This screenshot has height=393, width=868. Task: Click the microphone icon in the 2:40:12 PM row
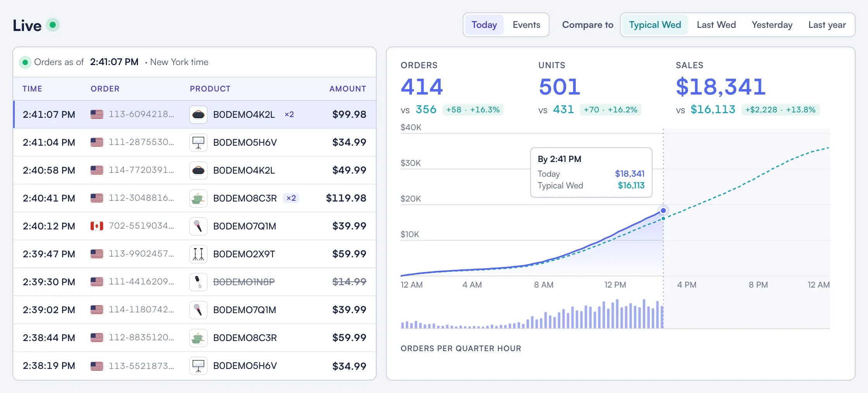pos(198,226)
